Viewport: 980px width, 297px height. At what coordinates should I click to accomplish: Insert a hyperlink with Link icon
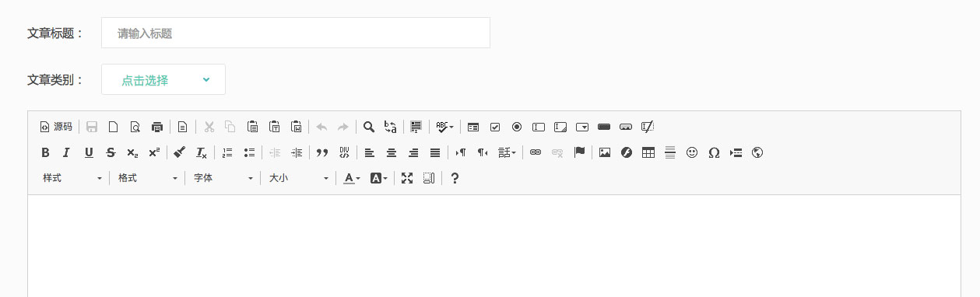click(535, 152)
